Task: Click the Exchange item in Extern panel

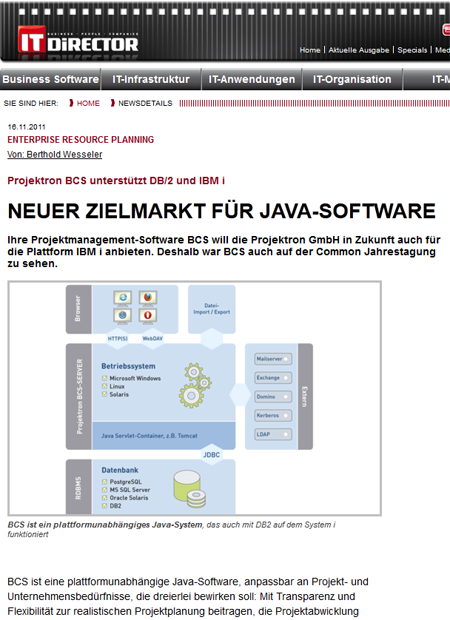Action: click(x=273, y=378)
